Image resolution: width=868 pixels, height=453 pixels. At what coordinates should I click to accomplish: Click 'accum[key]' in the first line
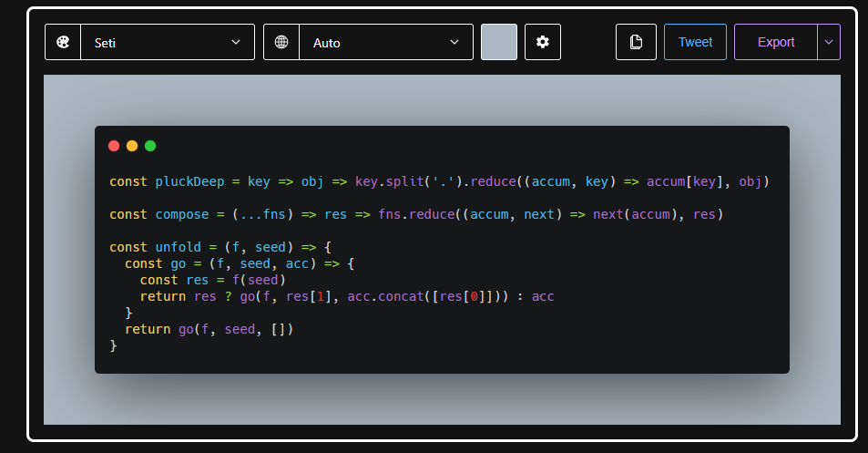tap(685, 181)
